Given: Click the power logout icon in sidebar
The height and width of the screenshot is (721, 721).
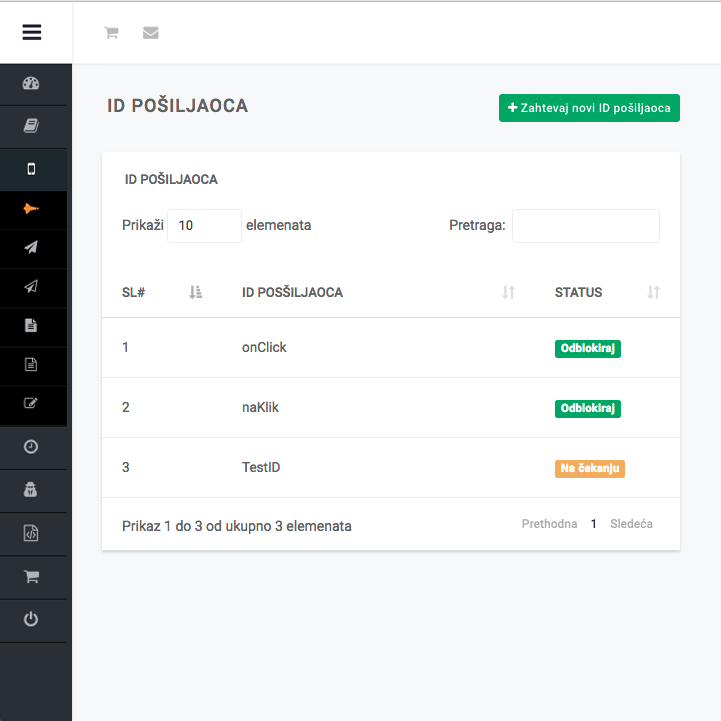Looking at the screenshot, I should point(31,620).
